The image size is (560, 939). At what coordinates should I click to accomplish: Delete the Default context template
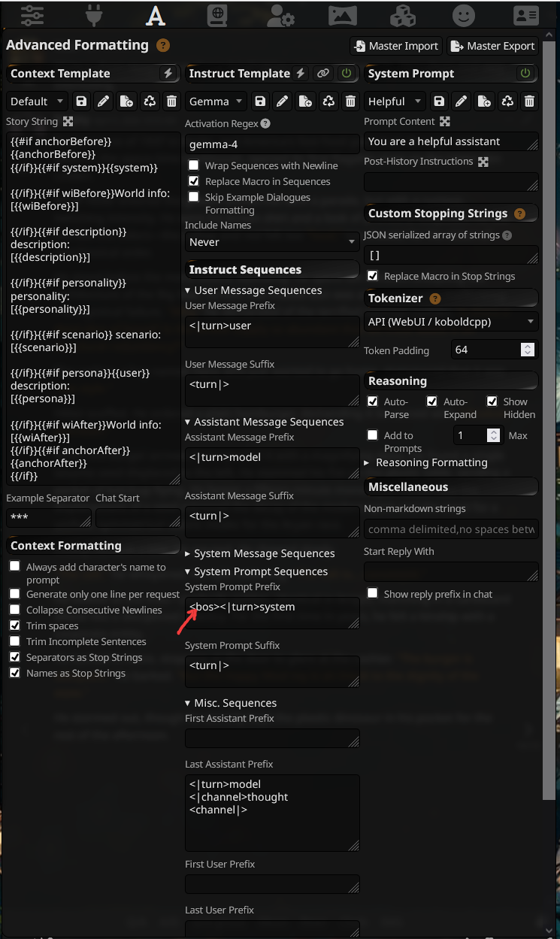(171, 101)
